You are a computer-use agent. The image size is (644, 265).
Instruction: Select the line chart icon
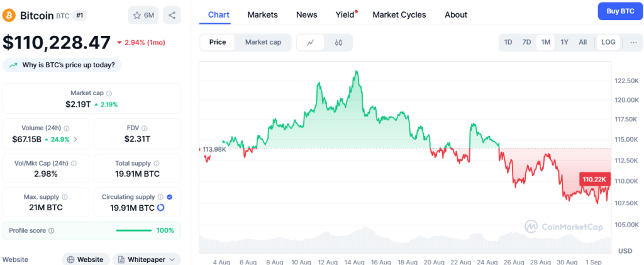coord(311,42)
